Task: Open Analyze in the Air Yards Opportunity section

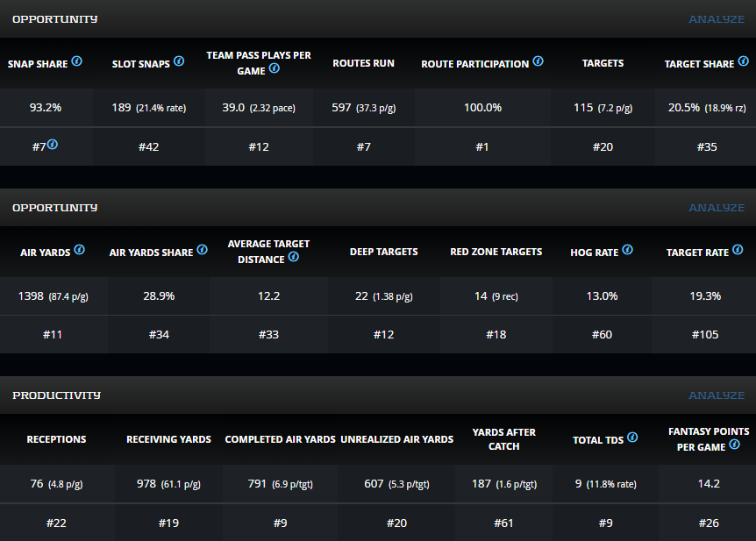Action: 717,208
